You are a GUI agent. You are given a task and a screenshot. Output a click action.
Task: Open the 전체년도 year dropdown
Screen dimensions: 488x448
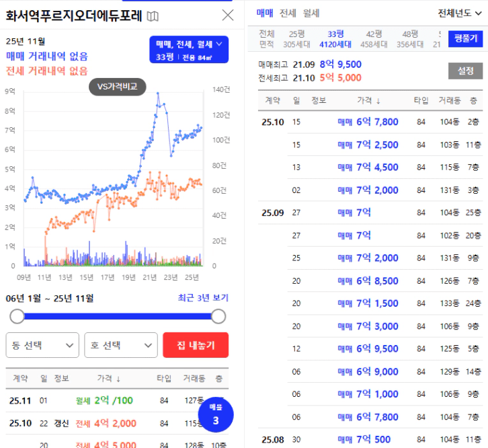point(460,13)
